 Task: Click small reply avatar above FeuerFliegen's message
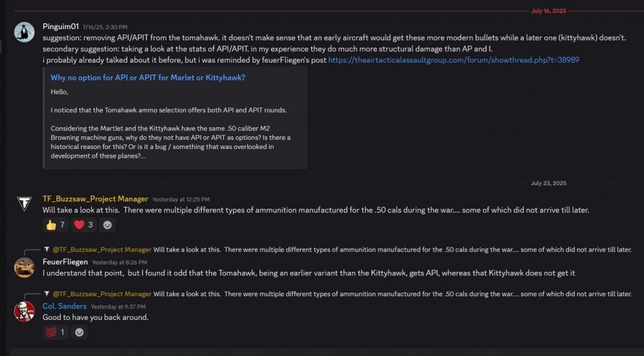(x=47, y=250)
